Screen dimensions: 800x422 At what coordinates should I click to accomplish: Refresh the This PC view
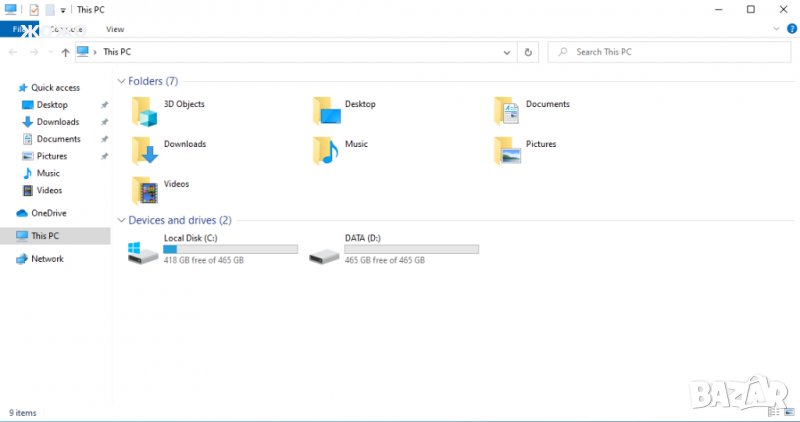point(528,52)
